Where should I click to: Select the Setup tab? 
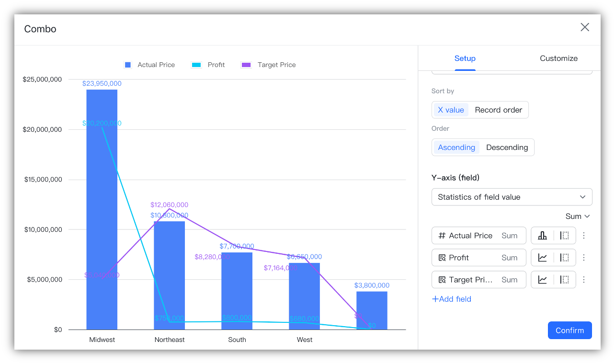pos(465,58)
